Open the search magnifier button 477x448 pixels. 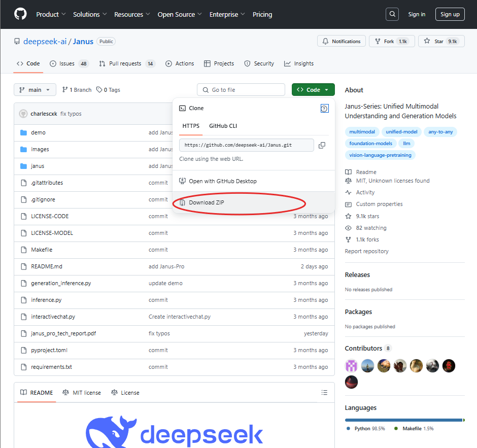[392, 14]
